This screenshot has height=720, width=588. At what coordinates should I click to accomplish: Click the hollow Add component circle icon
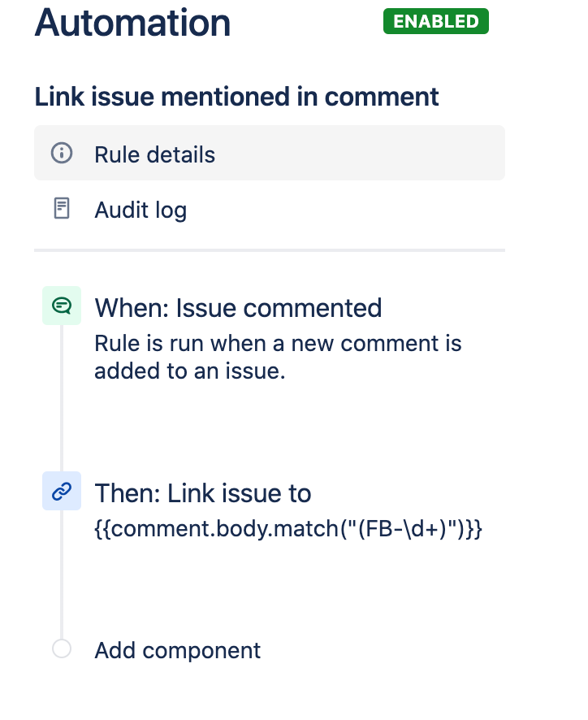pos(62,648)
